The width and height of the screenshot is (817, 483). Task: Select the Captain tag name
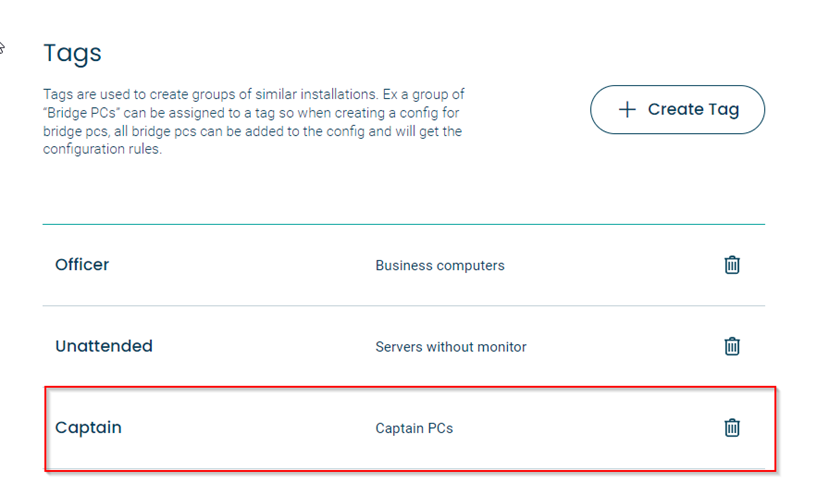[x=88, y=427]
